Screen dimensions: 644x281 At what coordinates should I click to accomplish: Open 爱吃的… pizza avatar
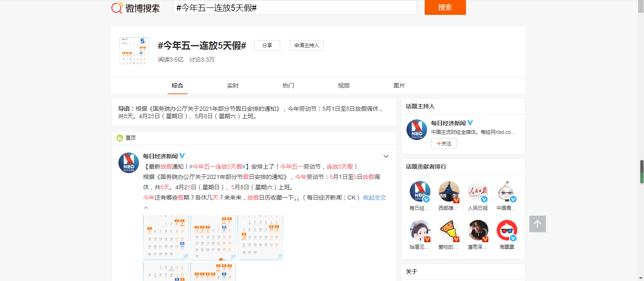tap(449, 231)
